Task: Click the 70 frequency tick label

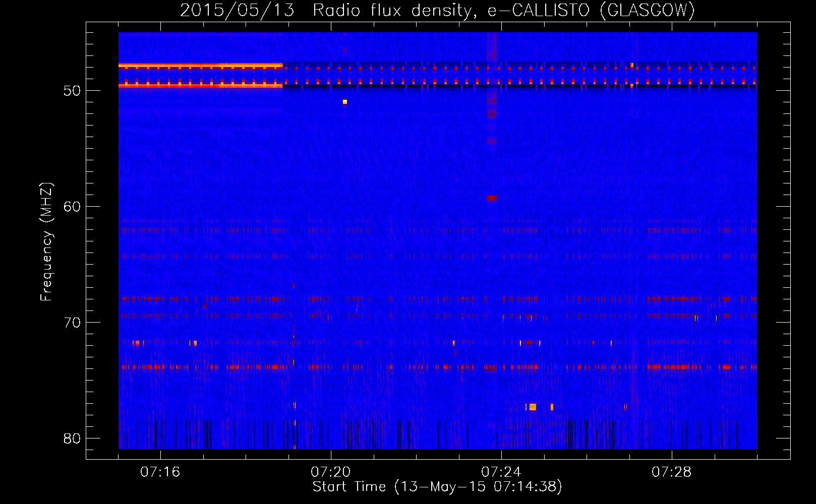Action: (72, 323)
